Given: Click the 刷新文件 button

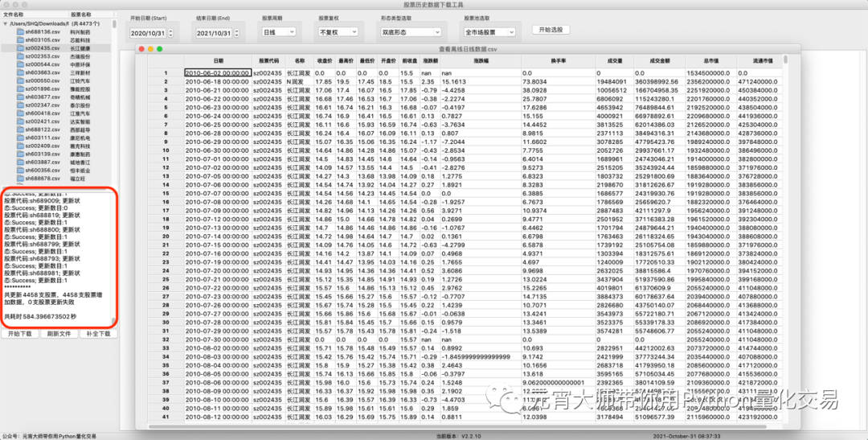Looking at the screenshot, I should click(x=59, y=334).
